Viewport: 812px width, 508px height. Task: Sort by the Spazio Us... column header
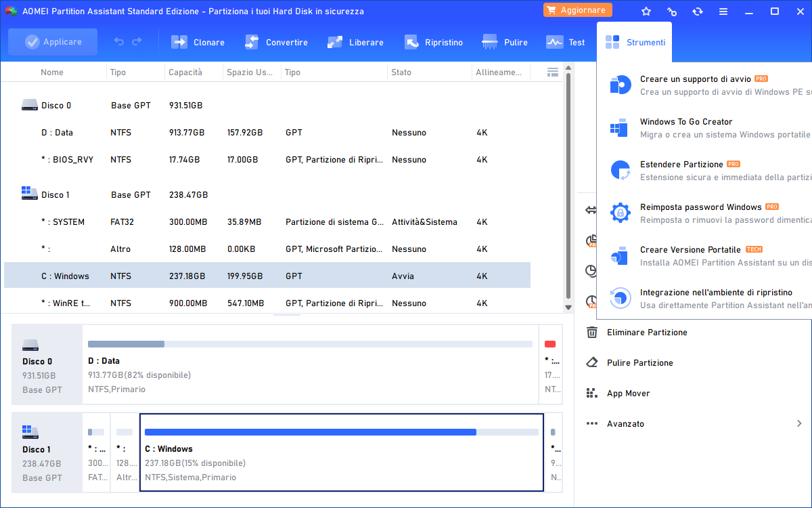250,72
